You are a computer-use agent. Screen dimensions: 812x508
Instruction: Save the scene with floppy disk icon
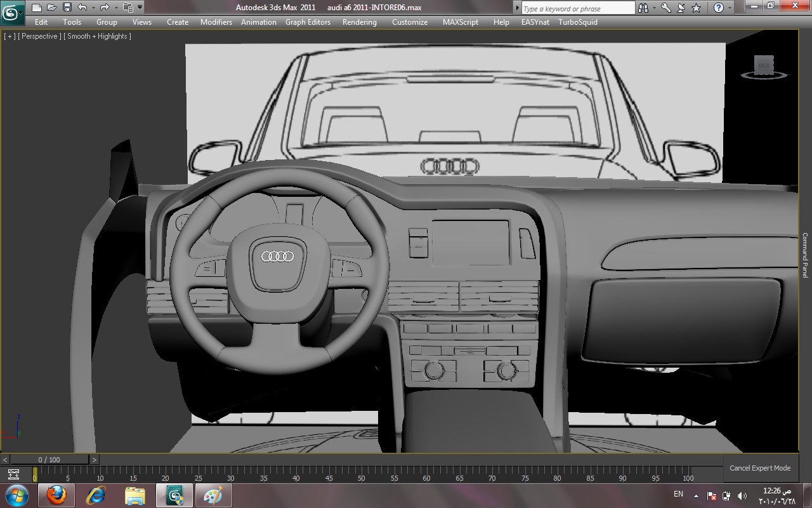pos(67,8)
